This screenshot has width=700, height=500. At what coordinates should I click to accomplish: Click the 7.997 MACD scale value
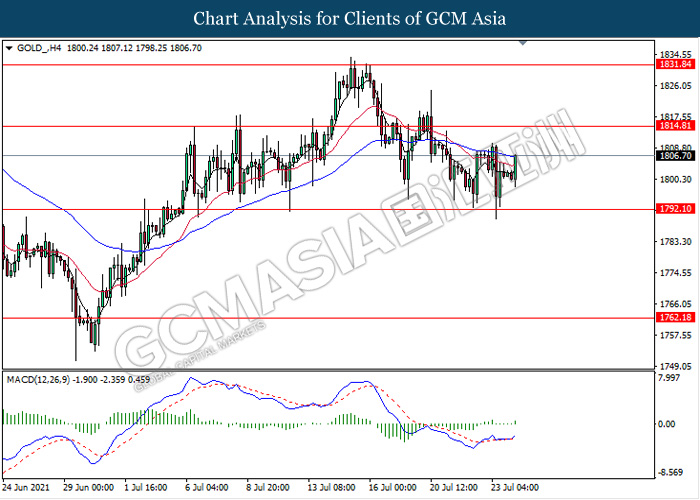(x=669, y=378)
